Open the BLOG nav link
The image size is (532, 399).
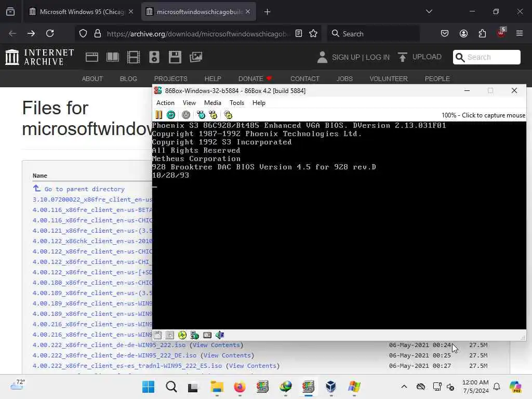[128, 79]
